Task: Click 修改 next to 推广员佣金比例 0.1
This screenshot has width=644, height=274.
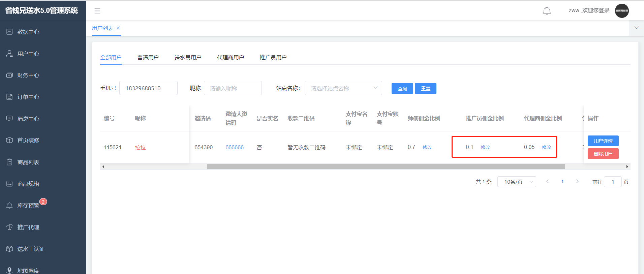Action: (485, 147)
